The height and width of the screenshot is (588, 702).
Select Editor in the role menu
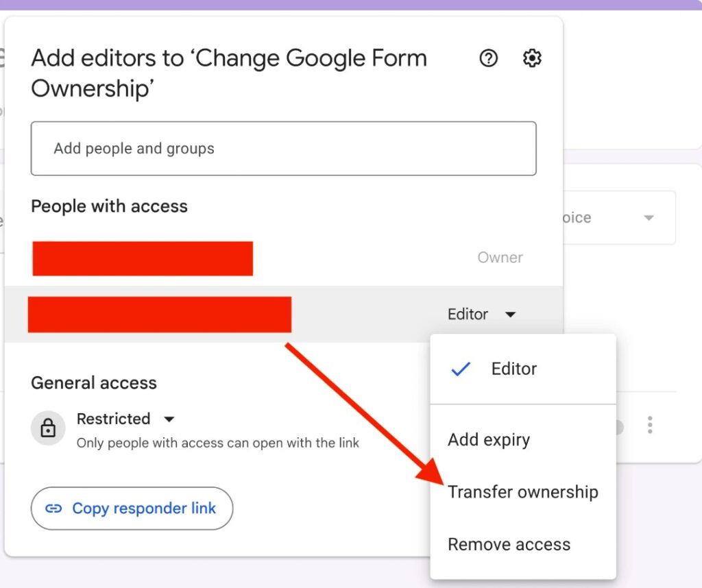[x=513, y=369]
